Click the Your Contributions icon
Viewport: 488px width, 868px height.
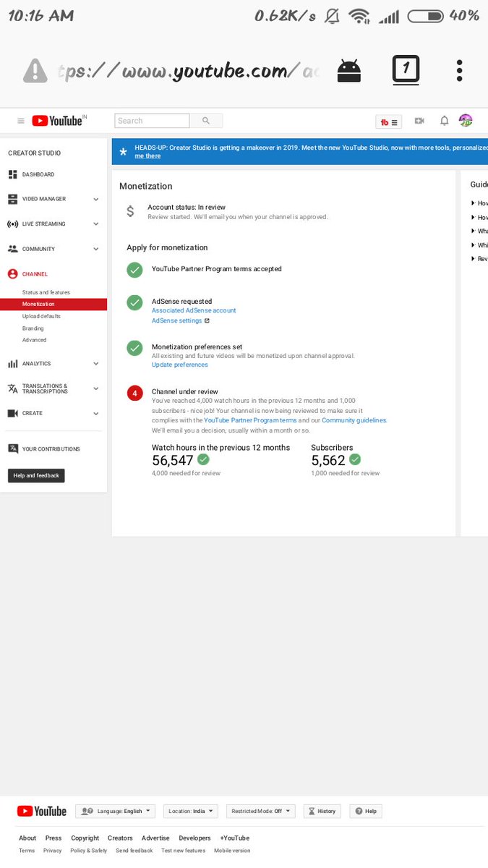(12, 448)
